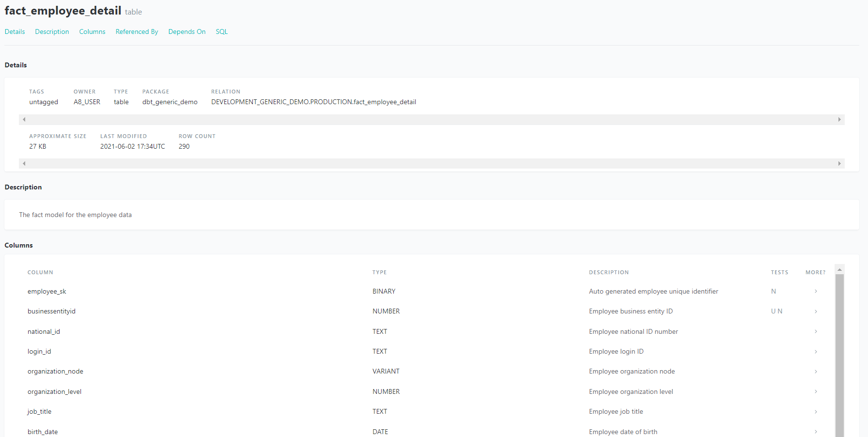This screenshot has height=437, width=868.
Task: Expand the national_id row details chevron
Action: click(816, 331)
